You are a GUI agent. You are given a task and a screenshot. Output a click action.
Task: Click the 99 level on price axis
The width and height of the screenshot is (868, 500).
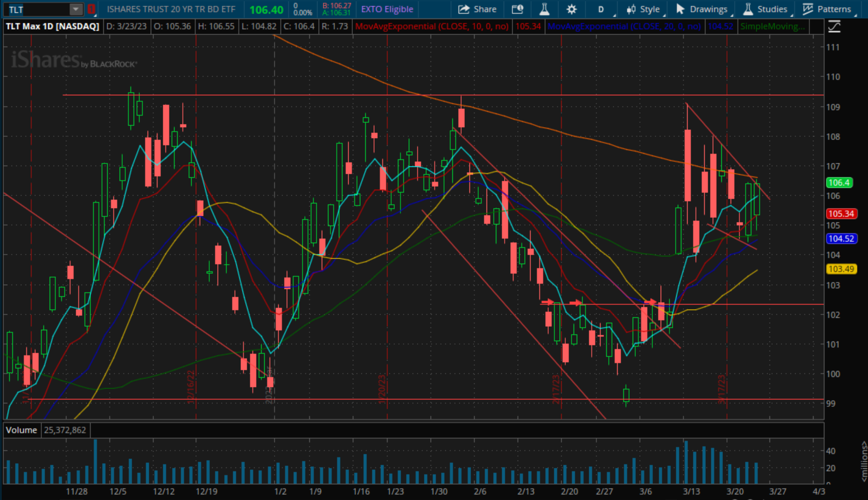[x=831, y=404]
